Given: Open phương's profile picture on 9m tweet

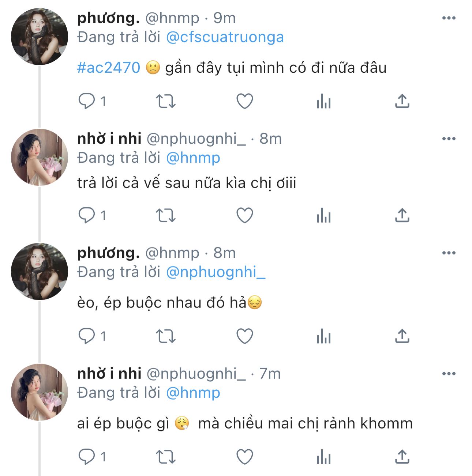Looking at the screenshot, I should (x=40, y=37).
